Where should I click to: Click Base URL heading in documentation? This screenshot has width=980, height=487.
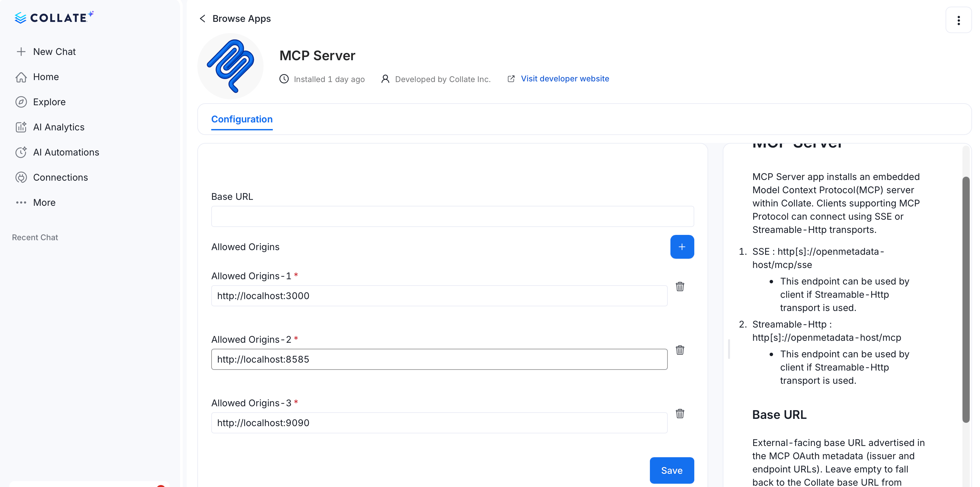pyautogui.click(x=779, y=415)
